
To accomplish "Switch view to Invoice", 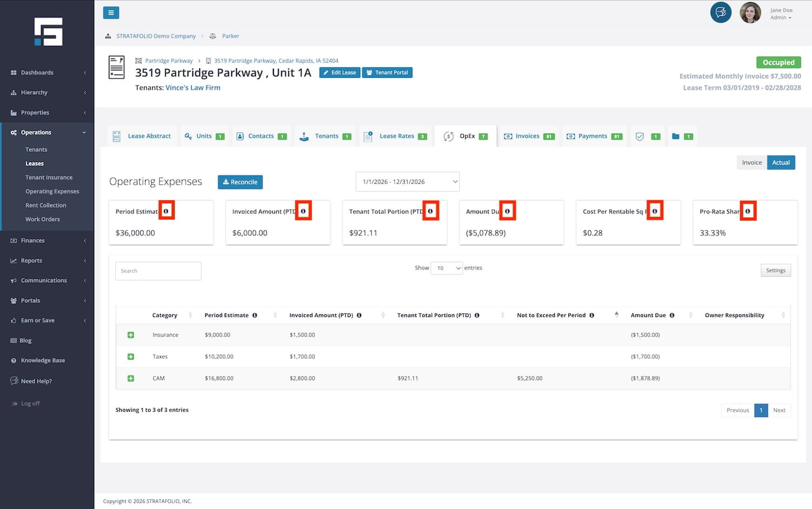I will (x=751, y=162).
